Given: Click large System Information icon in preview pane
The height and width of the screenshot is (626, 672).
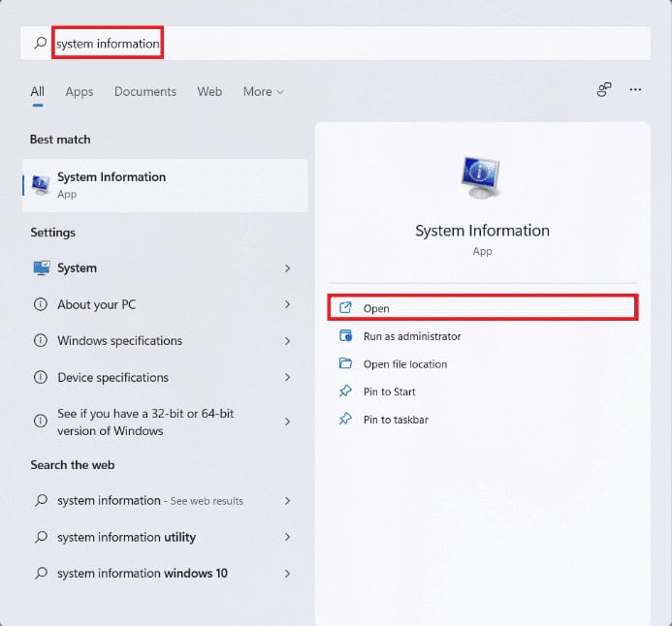Looking at the screenshot, I should click(x=481, y=178).
